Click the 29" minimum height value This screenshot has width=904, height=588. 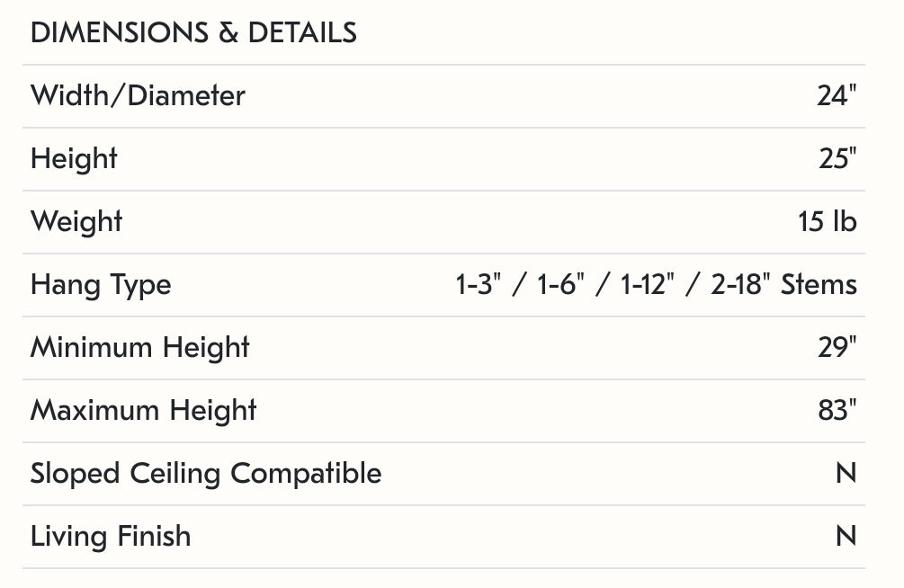(x=837, y=347)
